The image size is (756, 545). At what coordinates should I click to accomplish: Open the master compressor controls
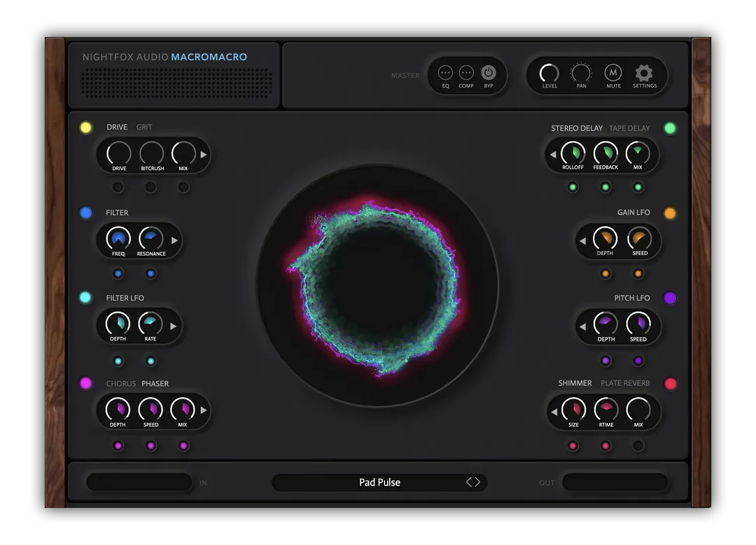coord(466,73)
